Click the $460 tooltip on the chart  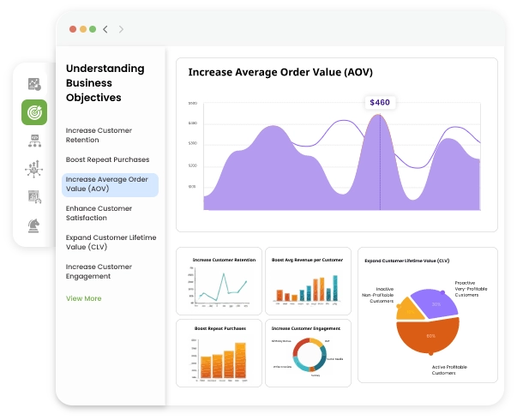point(380,103)
